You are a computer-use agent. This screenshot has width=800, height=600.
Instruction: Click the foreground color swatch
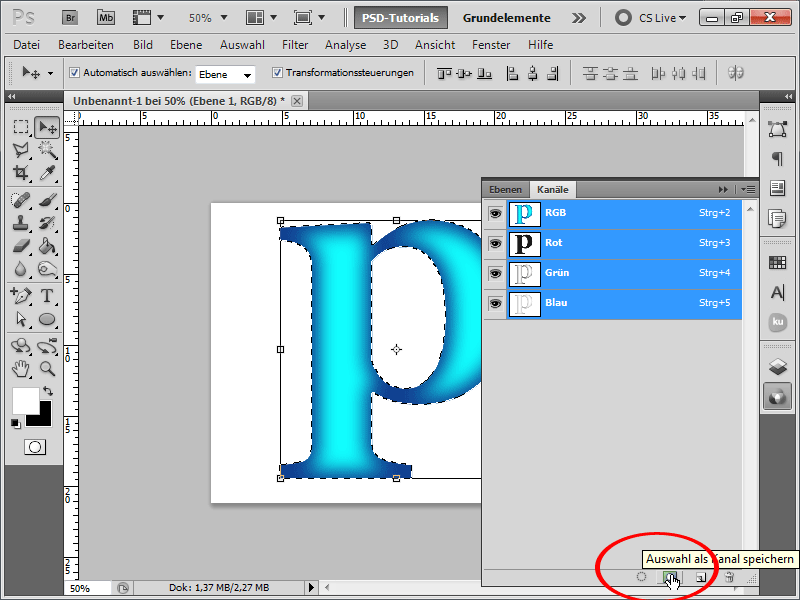coord(26,401)
